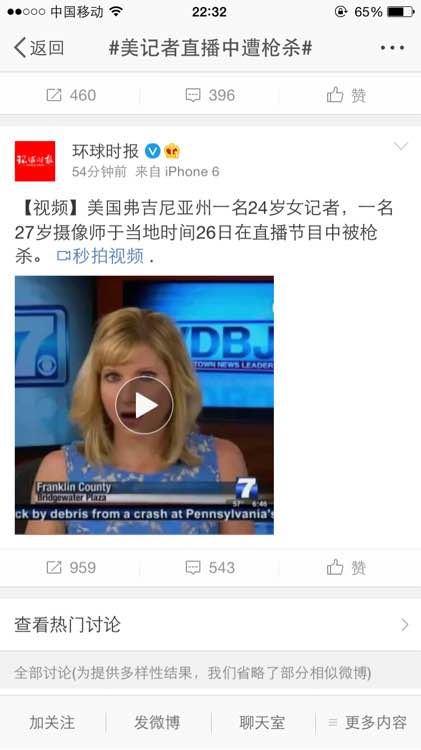Tap comment icon showing 396
The image size is (421, 750).
210,95
